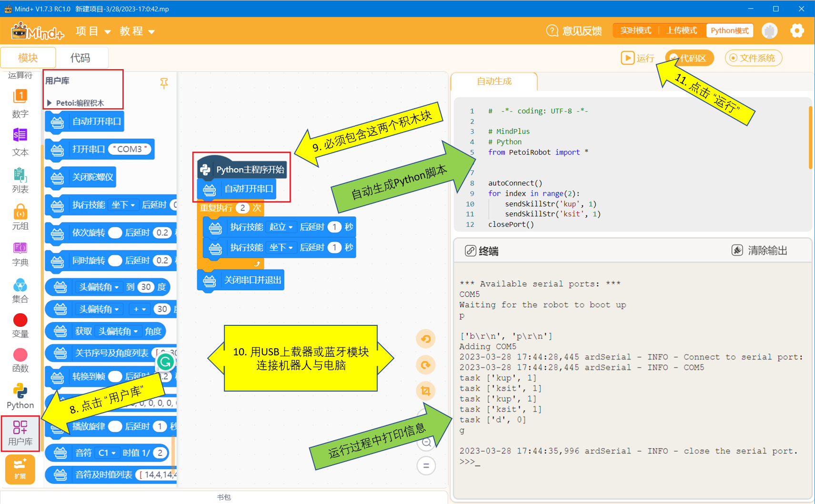Click terminal prompt >>>_
815x504 pixels.
[x=470, y=462]
